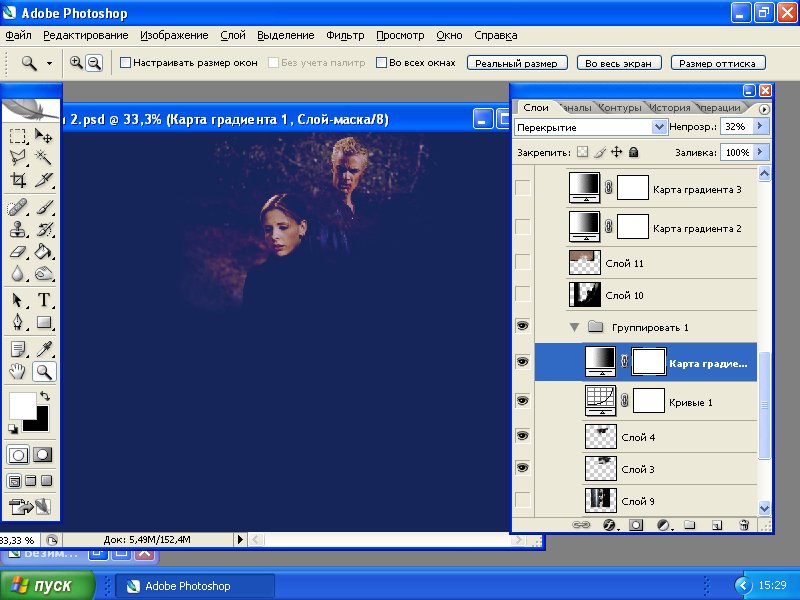The width and height of the screenshot is (800, 600).
Task: Click the Реальный размер button
Action: click(517, 62)
